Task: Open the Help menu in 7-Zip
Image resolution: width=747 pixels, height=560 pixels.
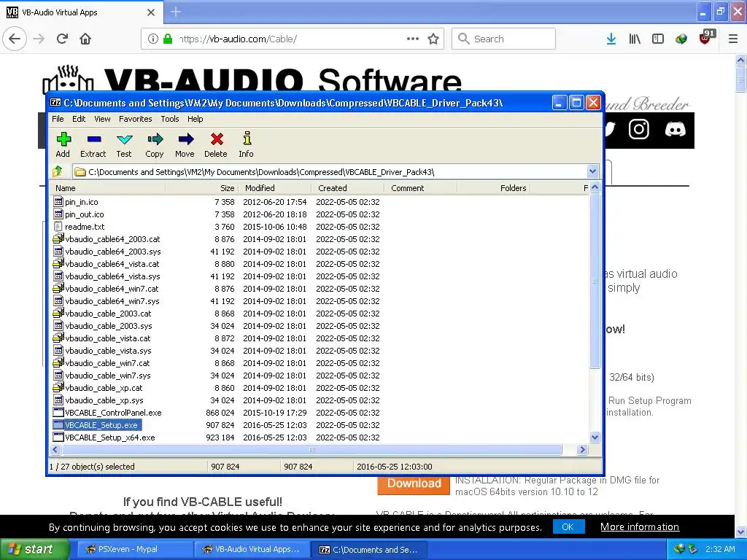Action: point(195,119)
